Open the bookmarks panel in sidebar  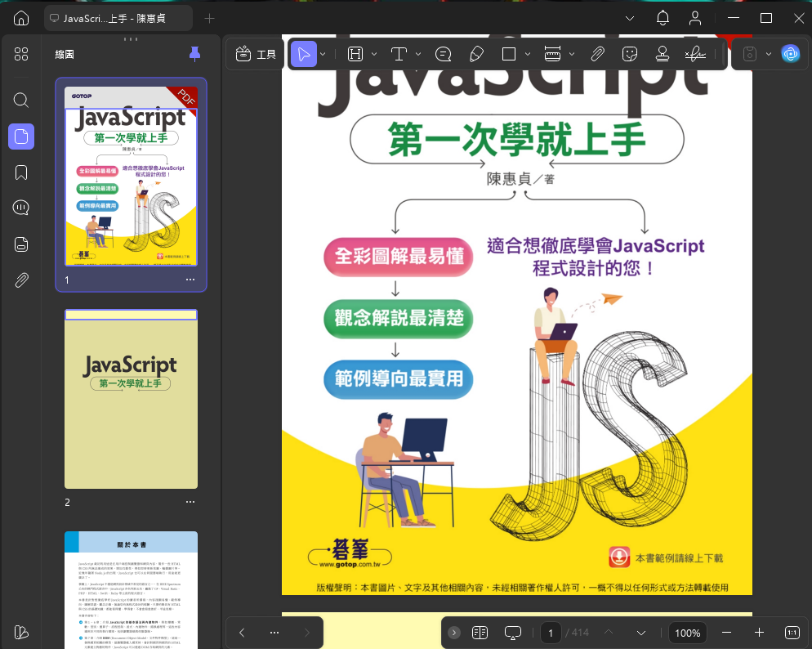pos(21,172)
